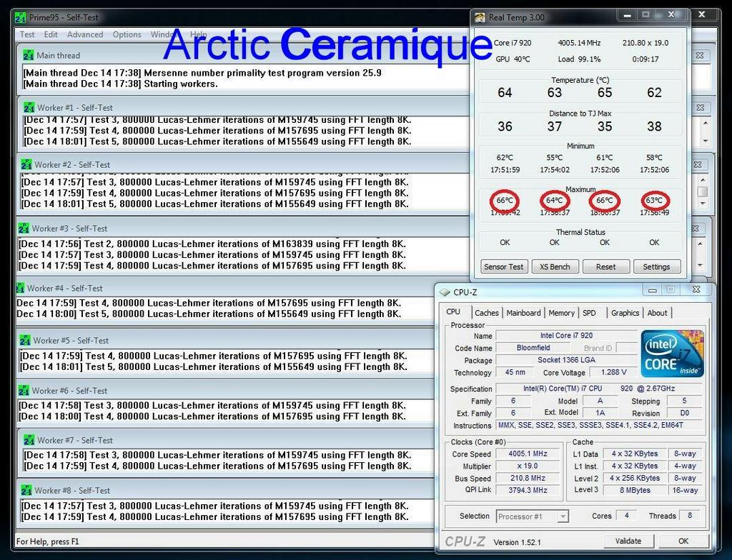Reset Real Temp min/max readings
732x560 pixels.
[x=606, y=266]
